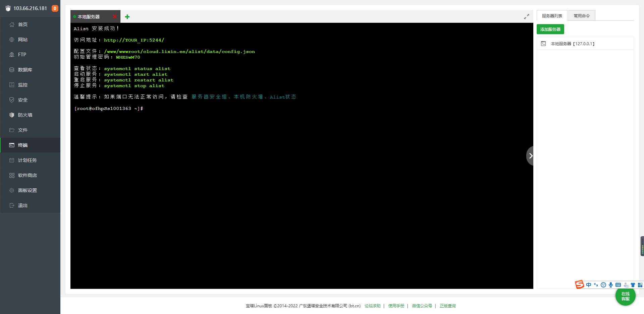Click the monitoring chart icon

(x=12, y=85)
